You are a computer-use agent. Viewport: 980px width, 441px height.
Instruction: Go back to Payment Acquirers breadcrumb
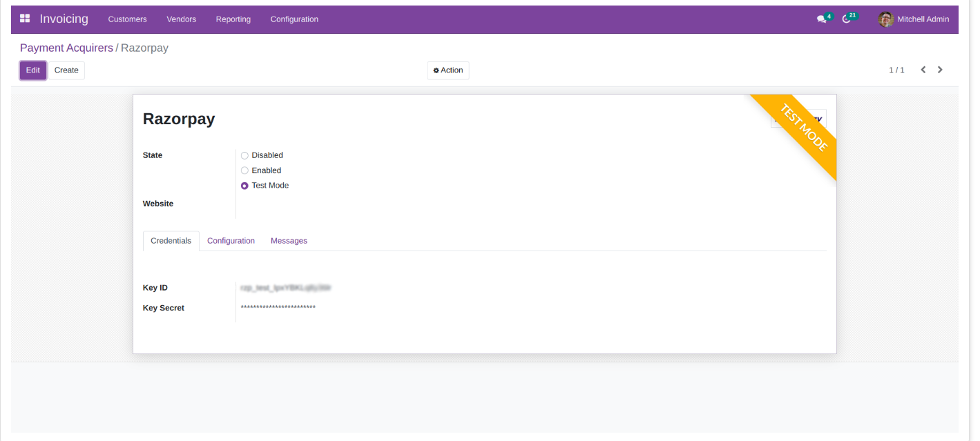(x=66, y=48)
